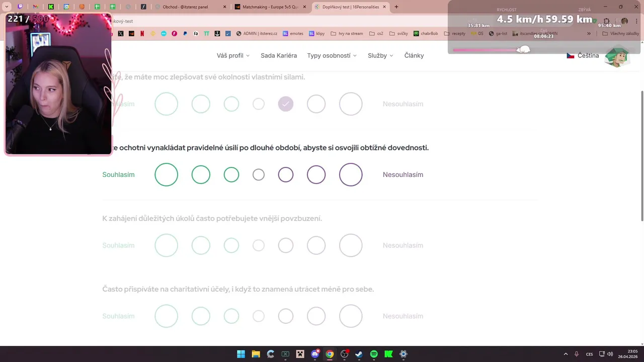
Task: Open the ADMIN | itsterez.cz bookmark
Action: coord(257,34)
